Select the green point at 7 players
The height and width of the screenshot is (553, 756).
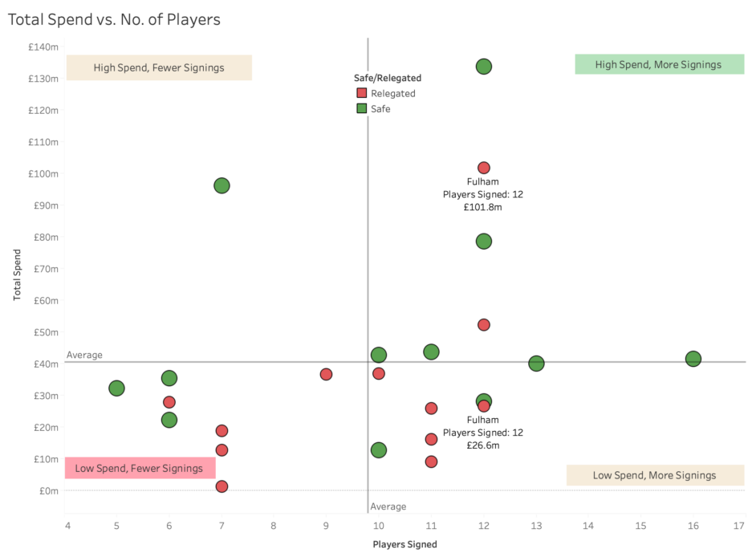222,185
